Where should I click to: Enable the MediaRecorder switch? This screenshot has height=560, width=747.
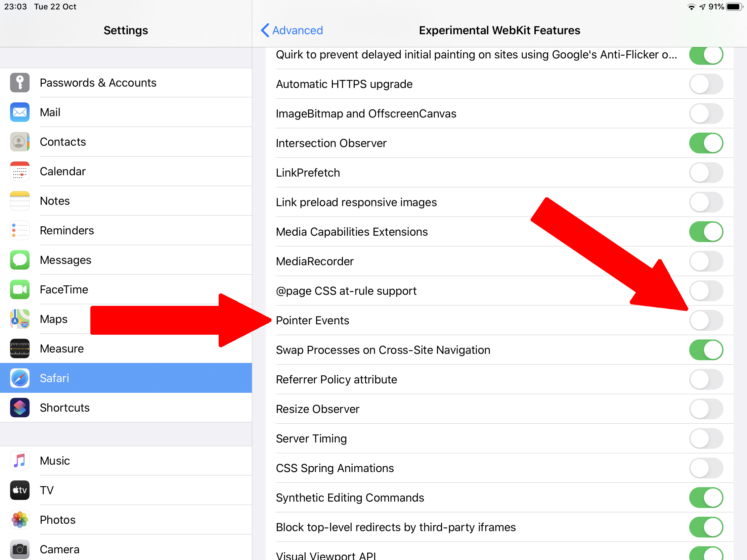[706, 261]
